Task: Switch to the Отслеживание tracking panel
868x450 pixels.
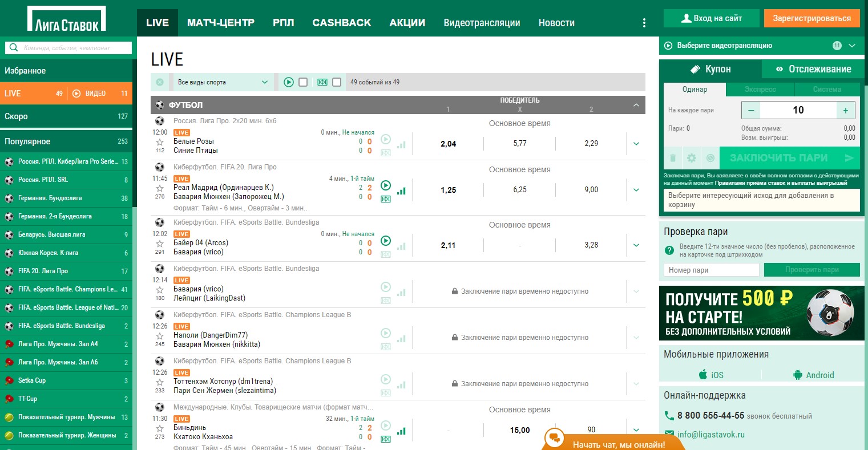Action: (x=813, y=69)
